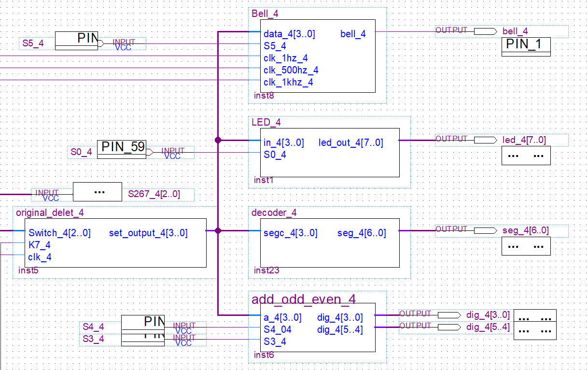Click the data_4[3..0] port in Bell_4
This screenshot has width=588, height=370.
tap(289, 34)
